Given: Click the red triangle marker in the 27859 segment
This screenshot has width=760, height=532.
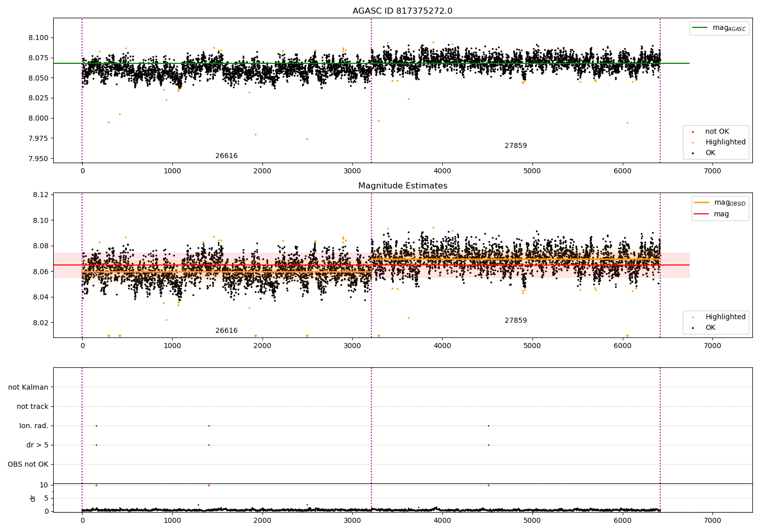Looking at the screenshot, I should [488, 485].
